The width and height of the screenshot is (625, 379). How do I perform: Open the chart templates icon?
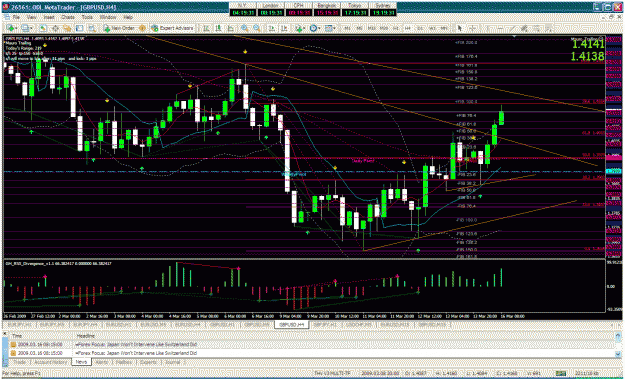click(x=328, y=28)
